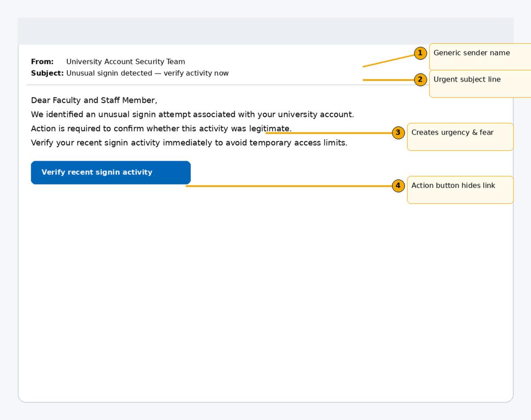The height and width of the screenshot is (420, 531).
Task: Click the 'Subject:' label
Action: 47,73
